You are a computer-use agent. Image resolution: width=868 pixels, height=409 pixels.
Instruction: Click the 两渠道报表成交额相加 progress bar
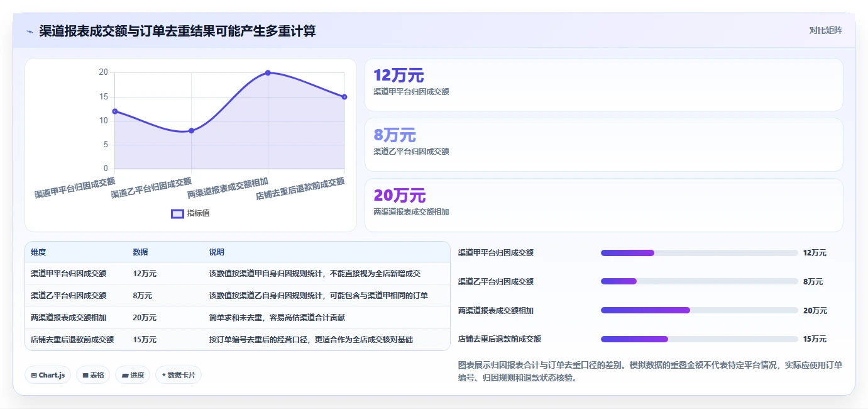699,310
